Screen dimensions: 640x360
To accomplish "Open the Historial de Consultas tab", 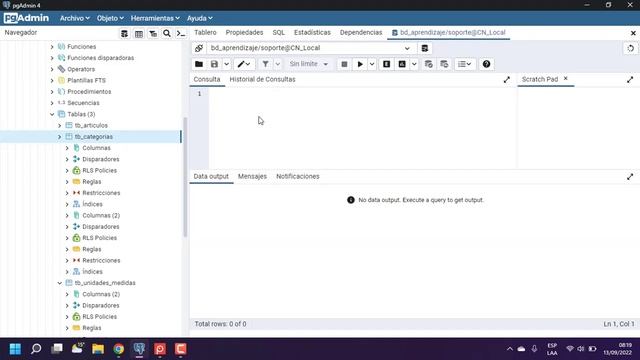I will coord(262,80).
